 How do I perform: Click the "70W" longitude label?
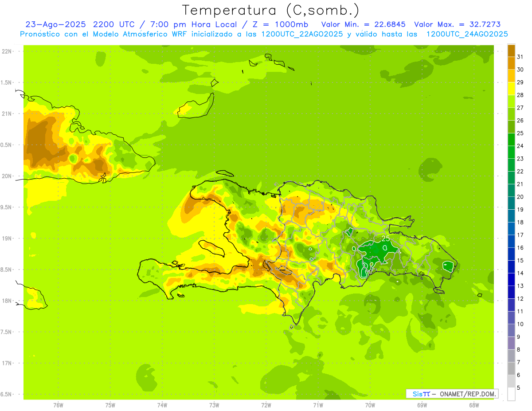(370, 405)
